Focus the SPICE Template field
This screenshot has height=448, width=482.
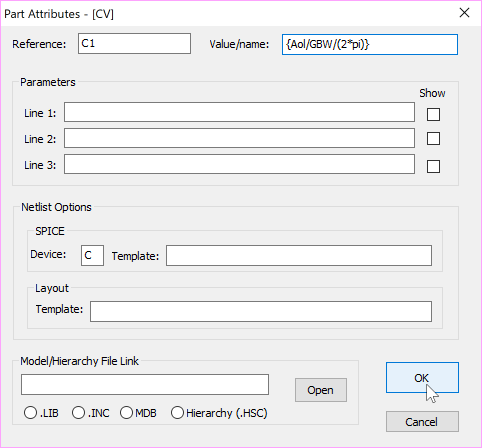[x=299, y=255]
